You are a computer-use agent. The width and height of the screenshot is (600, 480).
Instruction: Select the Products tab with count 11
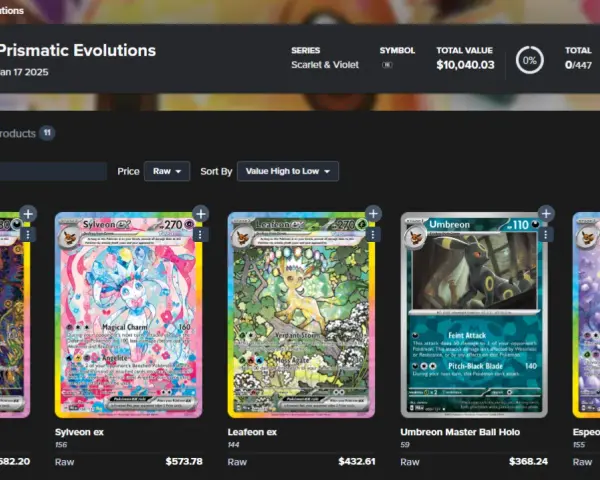click(27, 133)
